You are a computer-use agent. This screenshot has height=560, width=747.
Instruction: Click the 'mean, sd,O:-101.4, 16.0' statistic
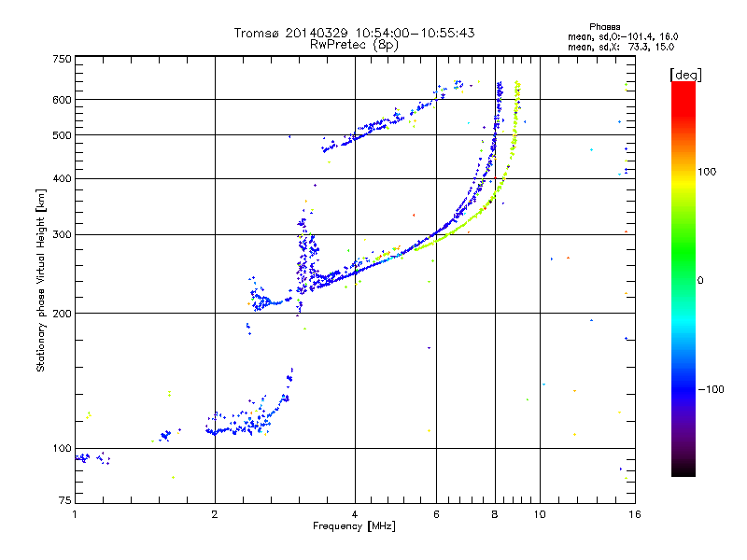click(x=623, y=36)
